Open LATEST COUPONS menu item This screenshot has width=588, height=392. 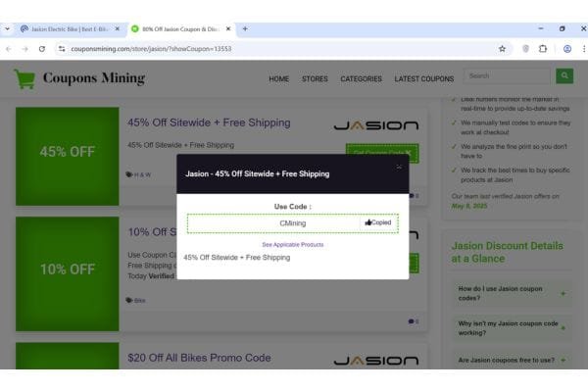(x=424, y=79)
